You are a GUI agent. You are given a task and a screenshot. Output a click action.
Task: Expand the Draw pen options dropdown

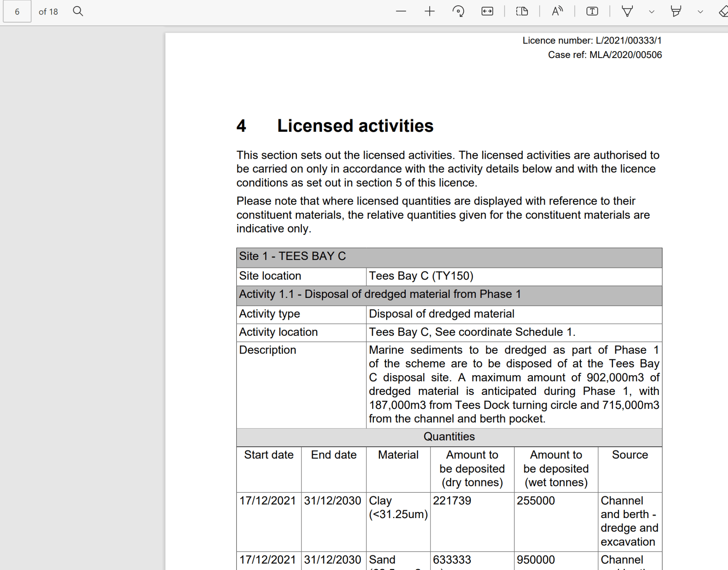[652, 12]
